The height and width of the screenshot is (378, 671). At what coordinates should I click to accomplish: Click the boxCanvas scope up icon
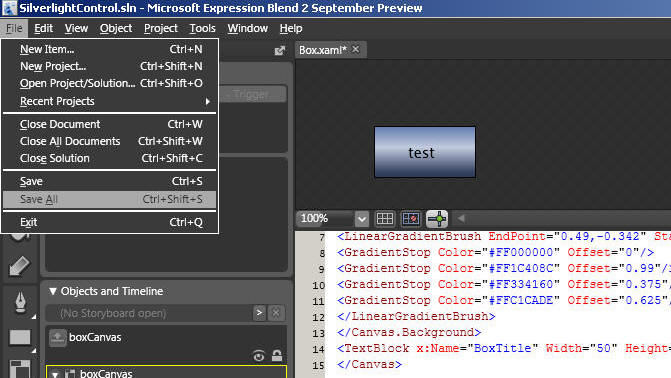coord(57,338)
